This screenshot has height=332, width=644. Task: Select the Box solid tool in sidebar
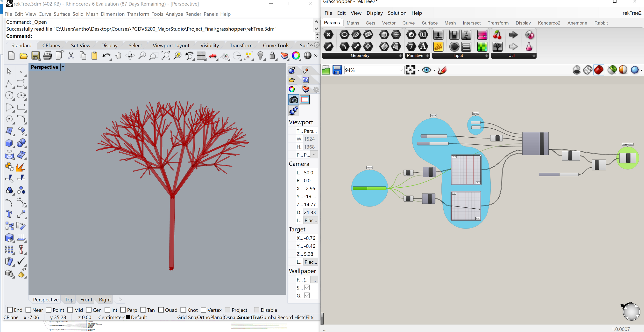coord(9,143)
